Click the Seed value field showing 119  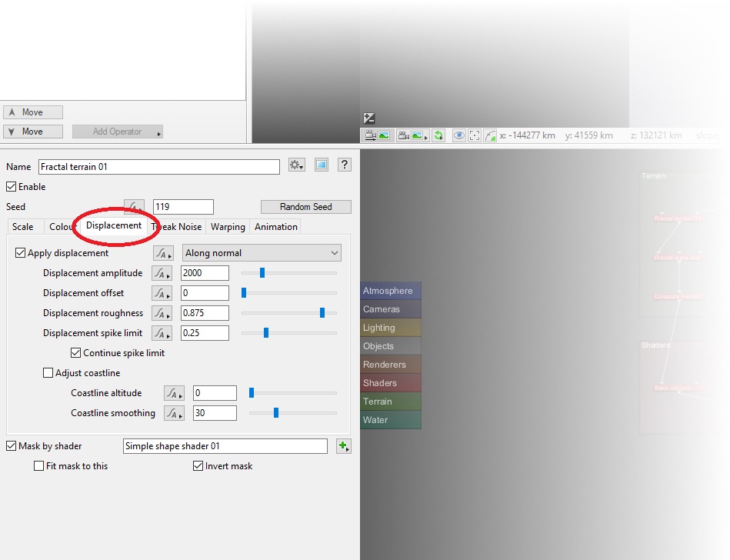pos(183,207)
